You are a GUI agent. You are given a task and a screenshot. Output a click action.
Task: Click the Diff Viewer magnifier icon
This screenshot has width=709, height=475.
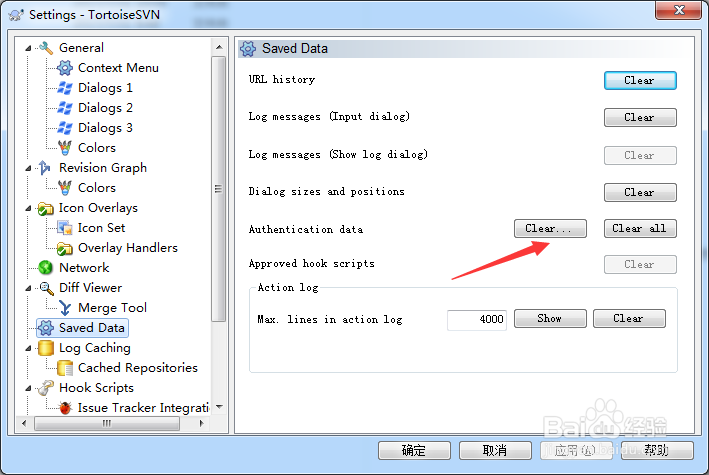click(x=46, y=288)
